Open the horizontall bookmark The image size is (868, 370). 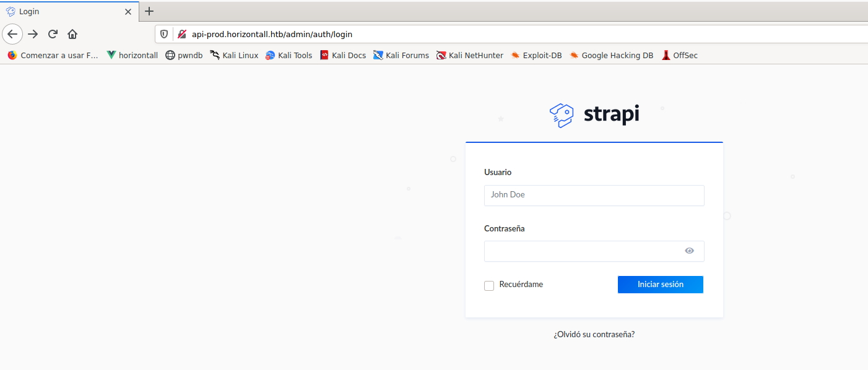pyautogui.click(x=132, y=55)
